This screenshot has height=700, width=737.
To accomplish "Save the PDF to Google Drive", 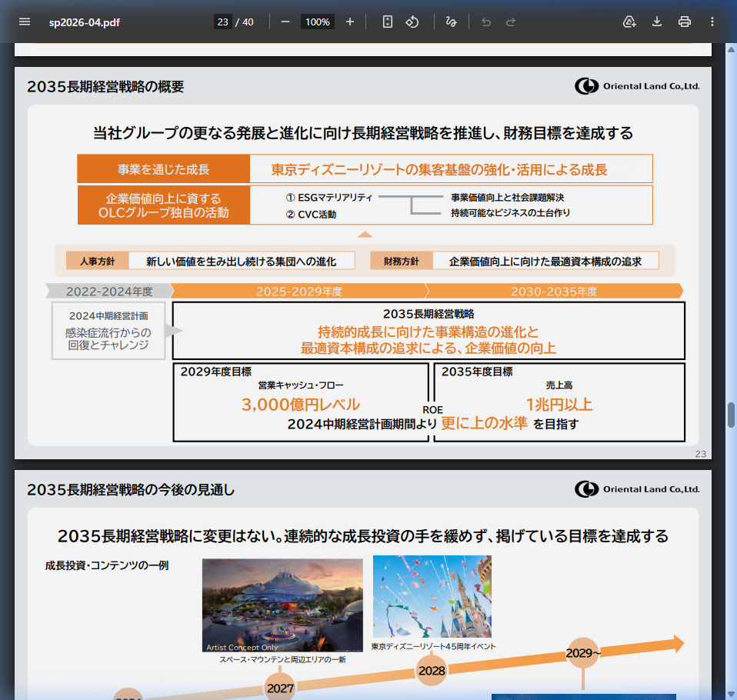I will (x=629, y=22).
